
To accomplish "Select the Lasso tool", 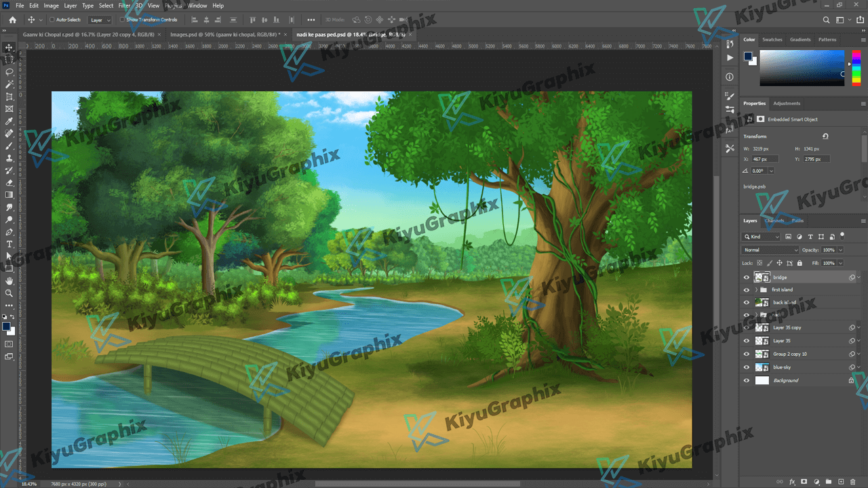I will pos(9,72).
